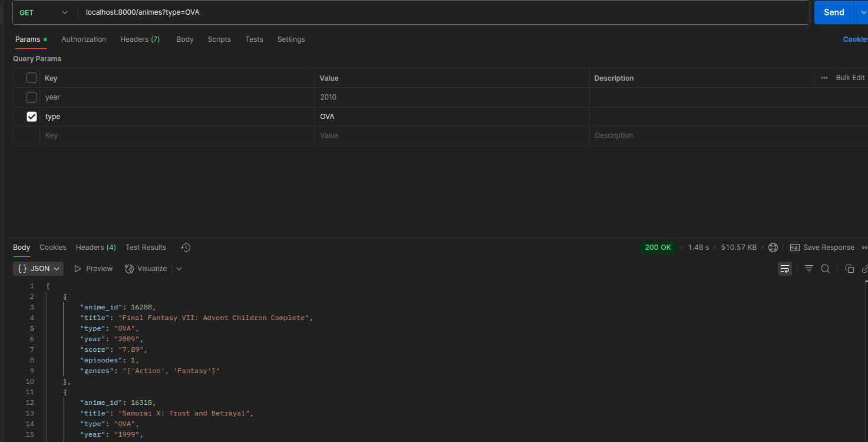This screenshot has height=442, width=868.
Task: Click the 200 OK status badge
Action: coord(658,248)
